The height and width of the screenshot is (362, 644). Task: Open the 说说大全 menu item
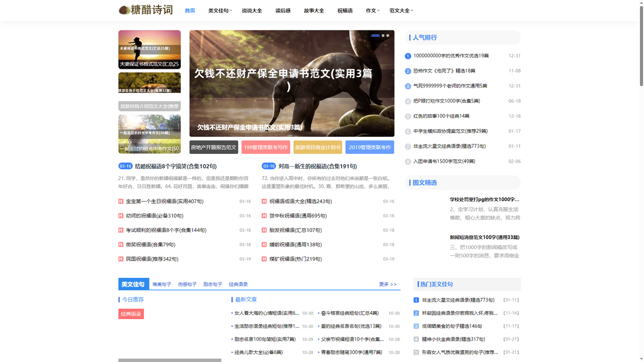[x=252, y=11]
